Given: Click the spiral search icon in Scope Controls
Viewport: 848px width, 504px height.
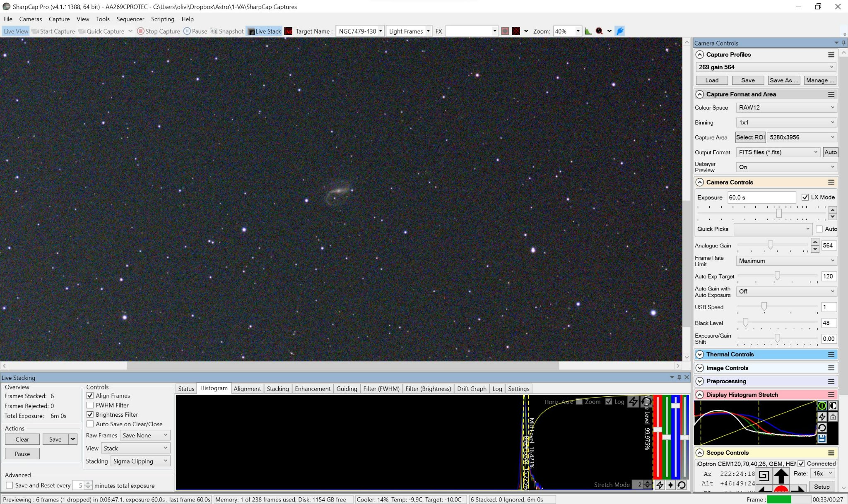Looking at the screenshot, I should [x=764, y=475].
